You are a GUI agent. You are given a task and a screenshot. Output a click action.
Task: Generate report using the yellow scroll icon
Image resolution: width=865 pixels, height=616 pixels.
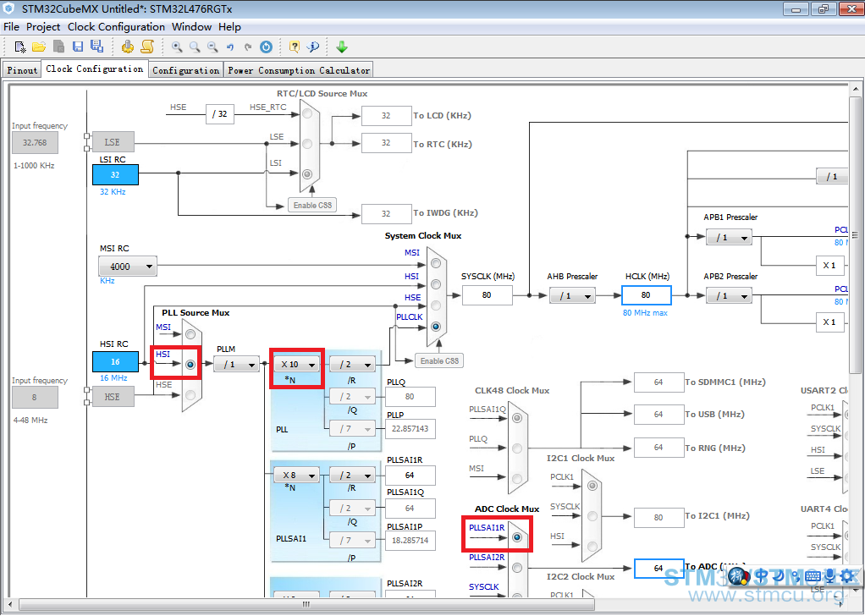(147, 47)
